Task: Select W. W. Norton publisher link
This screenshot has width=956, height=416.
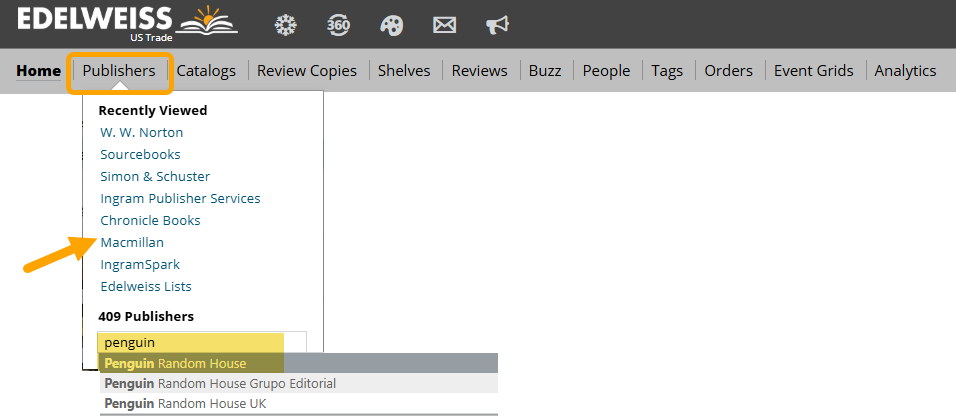Action: click(x=141, y=133)
